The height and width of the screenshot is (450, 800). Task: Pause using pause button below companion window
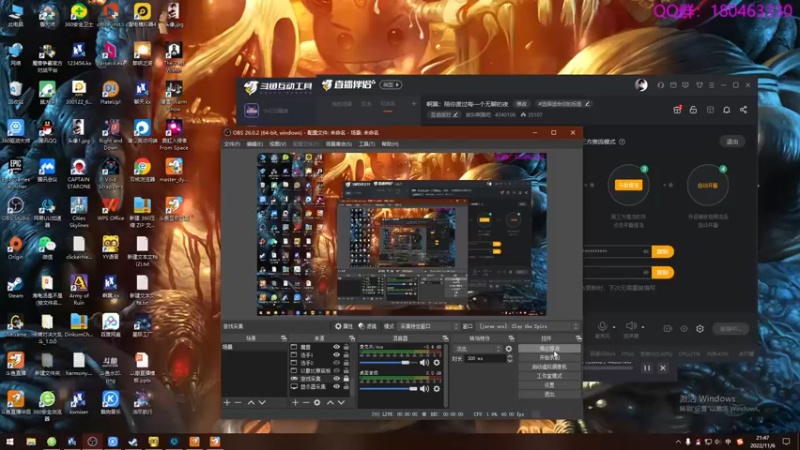click(647, 368)
